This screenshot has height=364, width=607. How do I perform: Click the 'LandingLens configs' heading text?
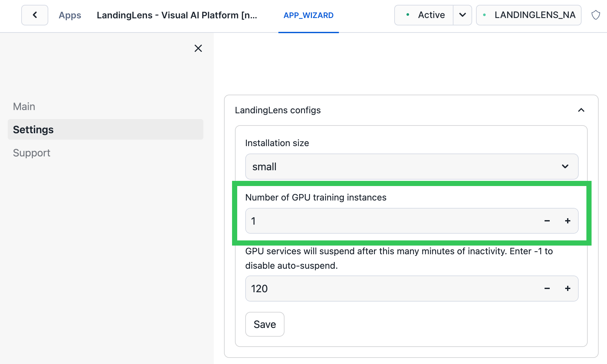278,110
